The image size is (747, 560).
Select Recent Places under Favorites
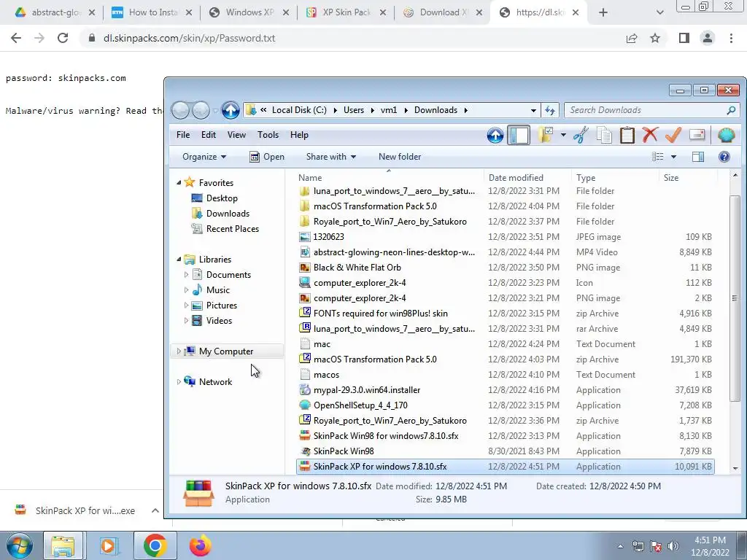point(232,229)
